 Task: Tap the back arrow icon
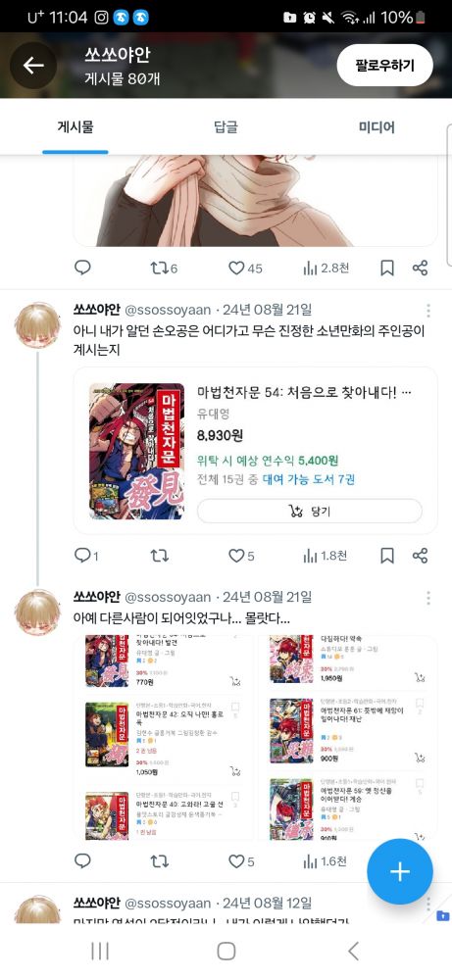tap(33, 65)
